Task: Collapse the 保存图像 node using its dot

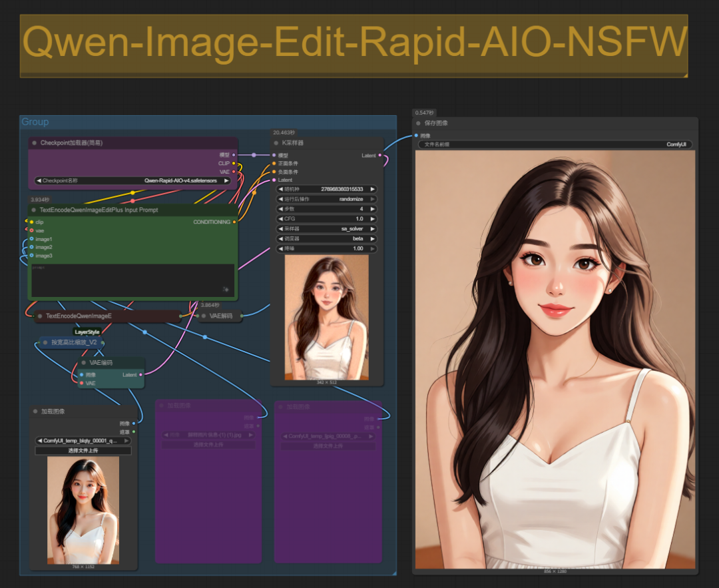Action: (x=418, y=123)
